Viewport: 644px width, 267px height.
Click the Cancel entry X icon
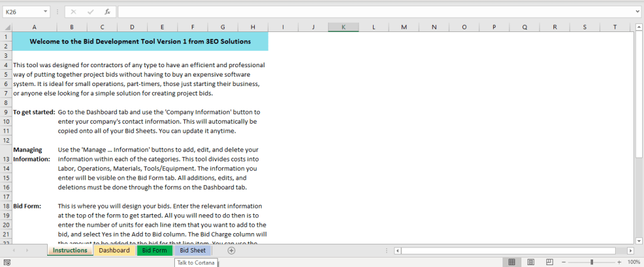pos(74,11)
